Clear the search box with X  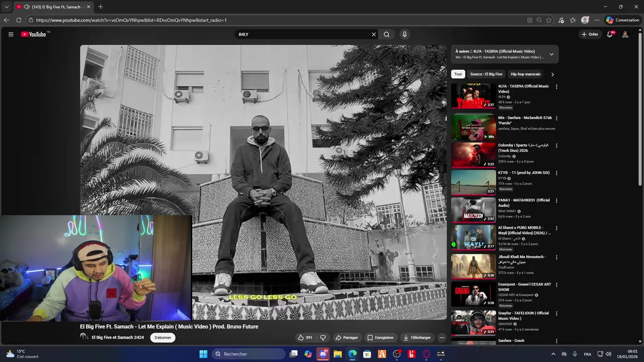pyautogui.click(x=374, y=34)
